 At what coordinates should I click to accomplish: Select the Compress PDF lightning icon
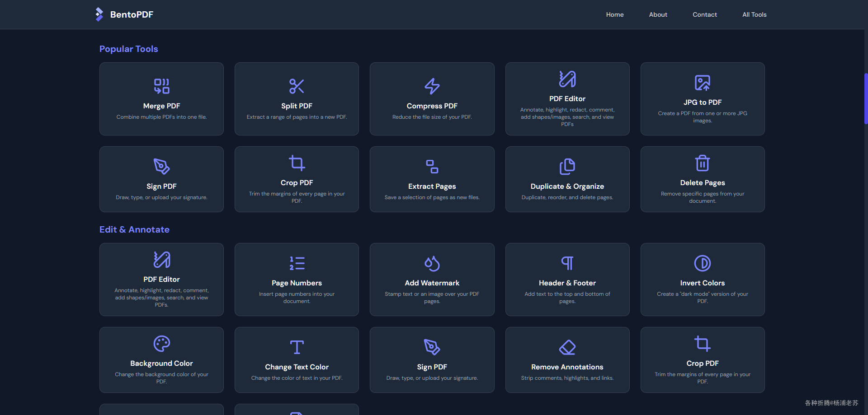click(x=432, y=86)
